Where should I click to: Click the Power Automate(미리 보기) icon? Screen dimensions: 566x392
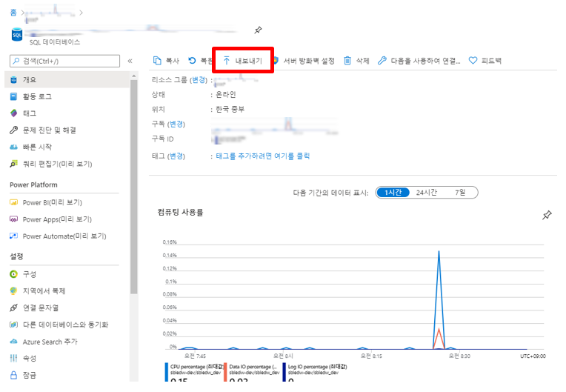point(14,236)
